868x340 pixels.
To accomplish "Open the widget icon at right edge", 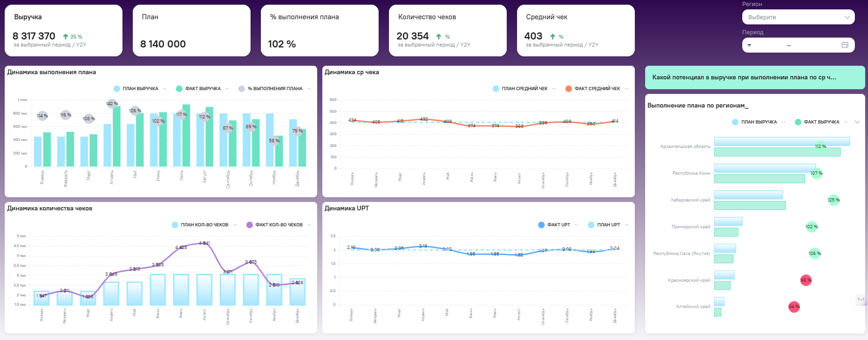I will pyautogui.click(x=861, y=299).
